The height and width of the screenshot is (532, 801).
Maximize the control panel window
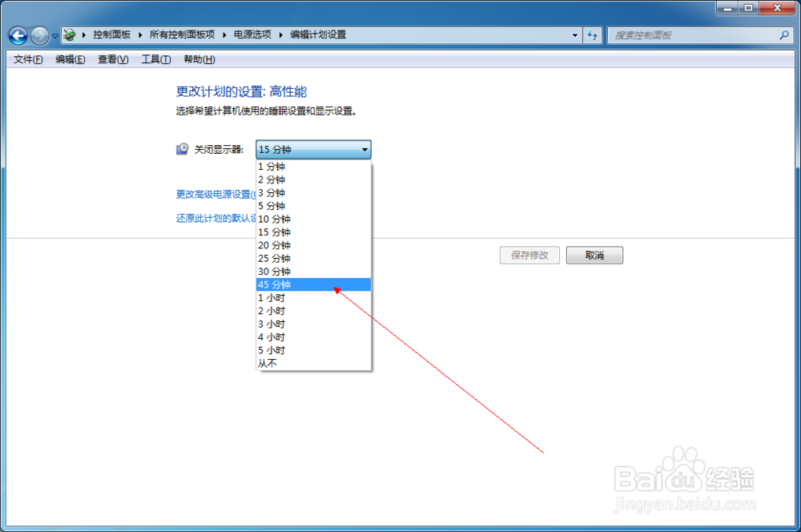[x=749, y=8]
